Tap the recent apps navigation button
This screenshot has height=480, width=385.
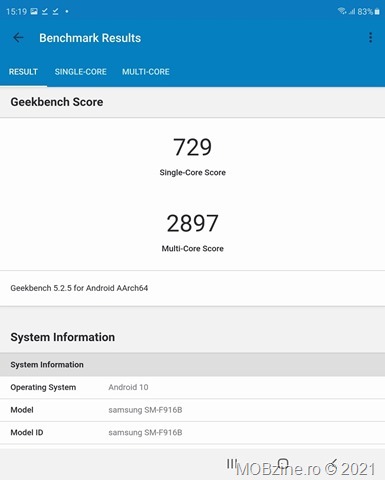[x=232, y=464]
